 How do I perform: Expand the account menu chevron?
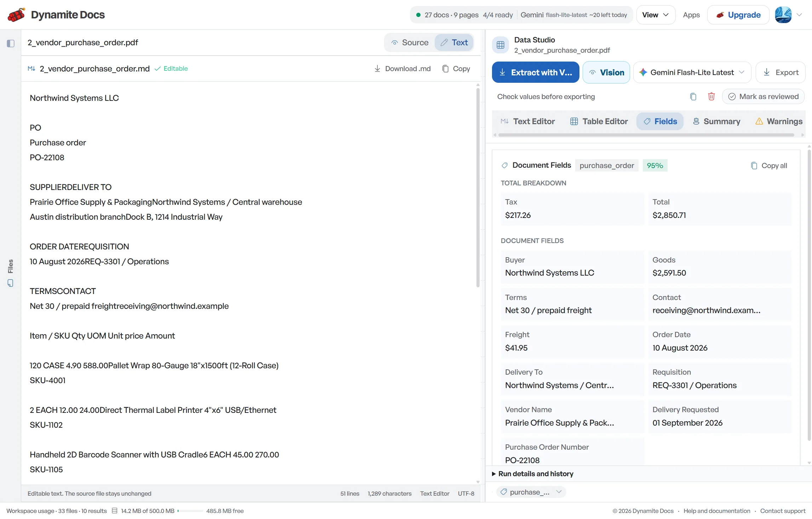click(x=799, y=15)
